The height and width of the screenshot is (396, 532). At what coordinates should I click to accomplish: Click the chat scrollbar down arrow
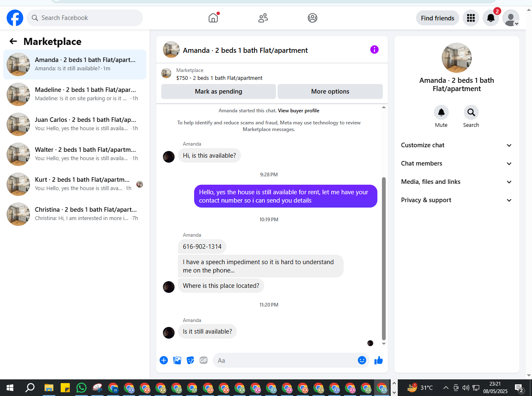click(384, 344)
